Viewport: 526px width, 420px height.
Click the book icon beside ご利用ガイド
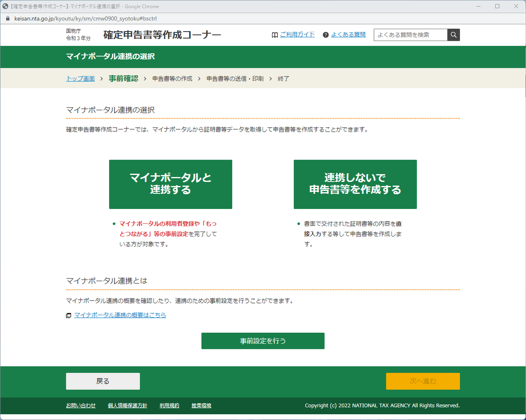pos(275,35)
